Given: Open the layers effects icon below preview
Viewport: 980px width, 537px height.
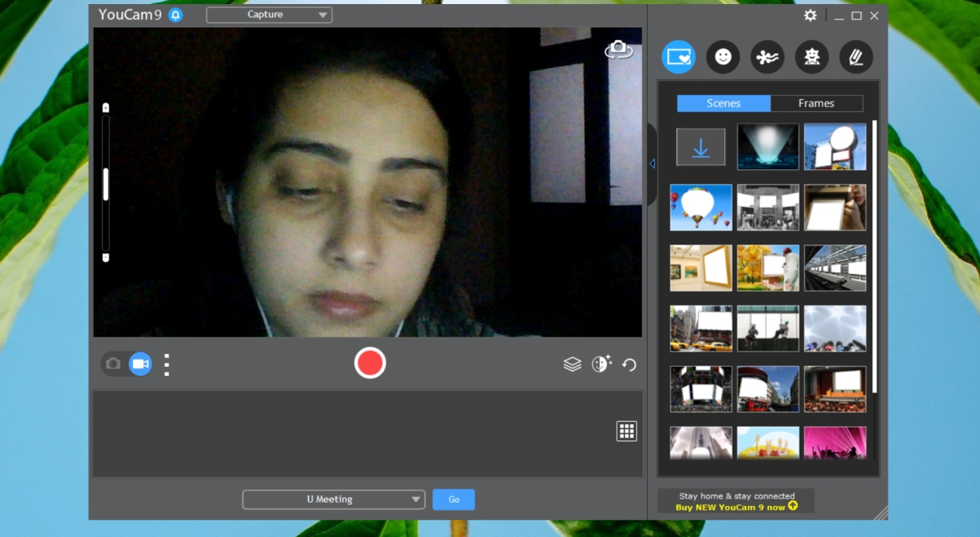Looking at the screenshot, I should 572,364.
